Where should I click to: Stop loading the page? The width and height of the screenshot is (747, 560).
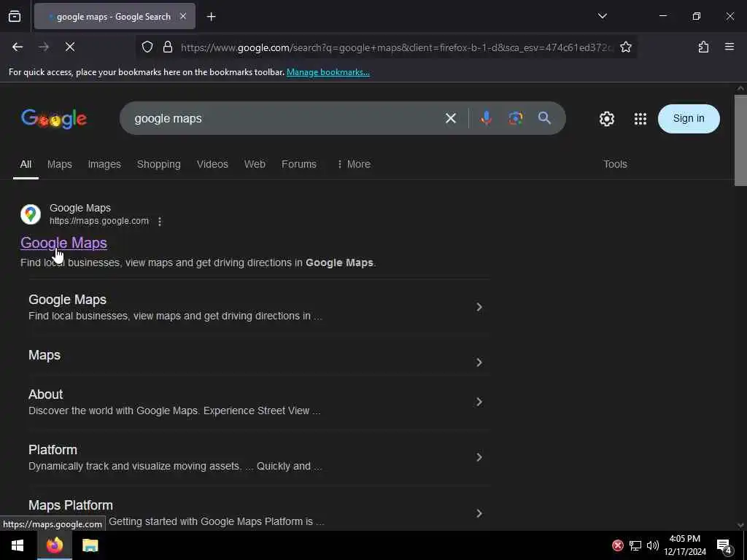70,47
